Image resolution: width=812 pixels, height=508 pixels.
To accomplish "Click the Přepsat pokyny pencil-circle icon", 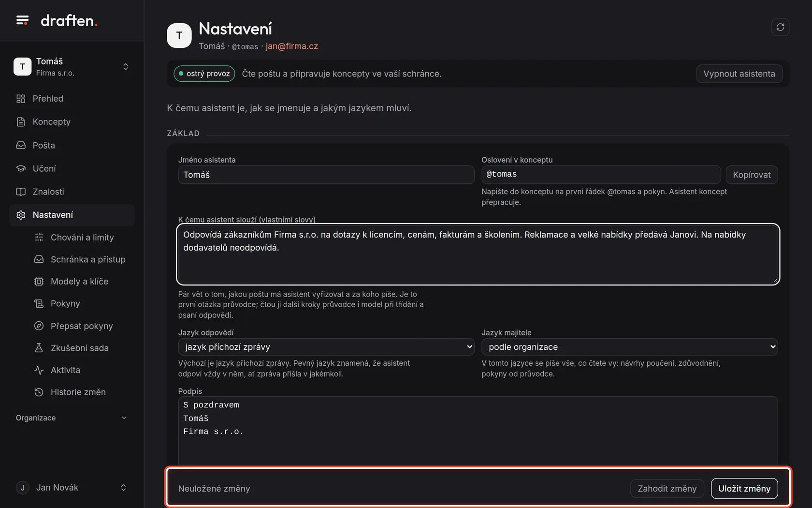I will tap(39, 326).
